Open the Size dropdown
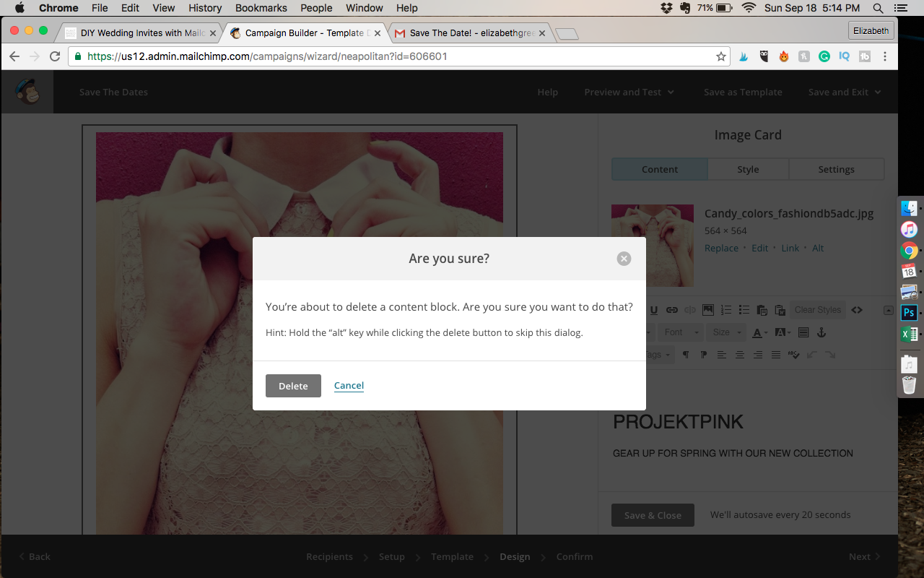 pyautogui.click(x=728, y=332)
